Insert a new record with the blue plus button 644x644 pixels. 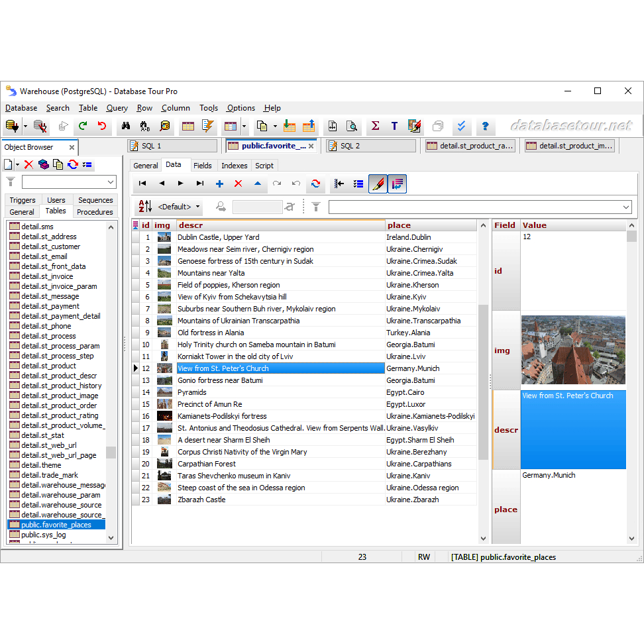pyautogui.click(x=219, y=184)
